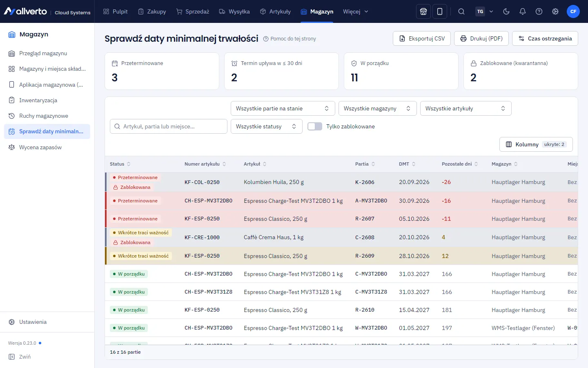
Task: Open the Wszystkie artykuły dropdown
Action: [466, 108]
